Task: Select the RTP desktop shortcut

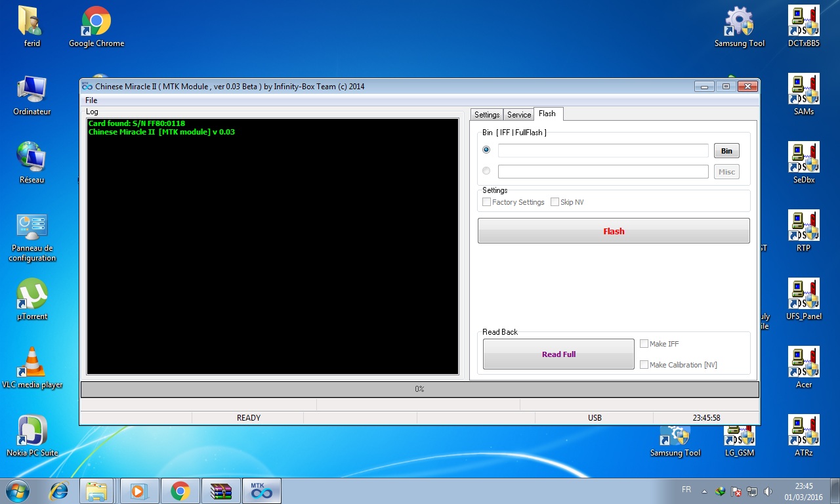Action: (x=804, y=231)
